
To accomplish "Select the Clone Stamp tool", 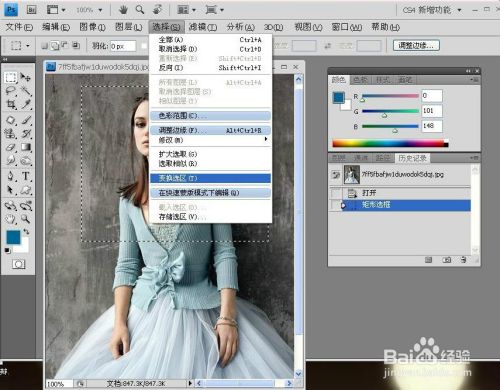I will point(11,134).
